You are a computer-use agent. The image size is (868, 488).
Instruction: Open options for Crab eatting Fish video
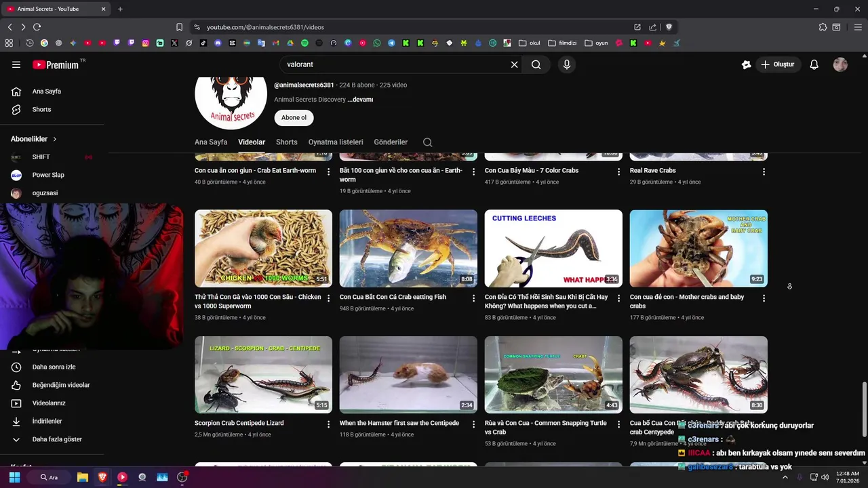coord(473,298)
